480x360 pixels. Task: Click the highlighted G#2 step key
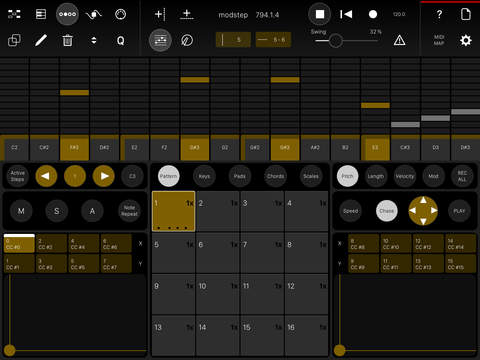(x=285, y=148)
